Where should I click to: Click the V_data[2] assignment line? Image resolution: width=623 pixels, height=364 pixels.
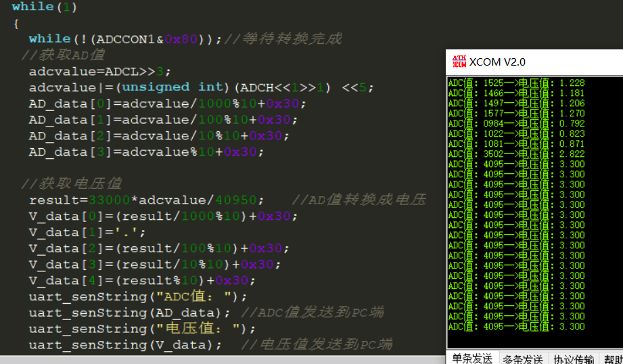159,248
